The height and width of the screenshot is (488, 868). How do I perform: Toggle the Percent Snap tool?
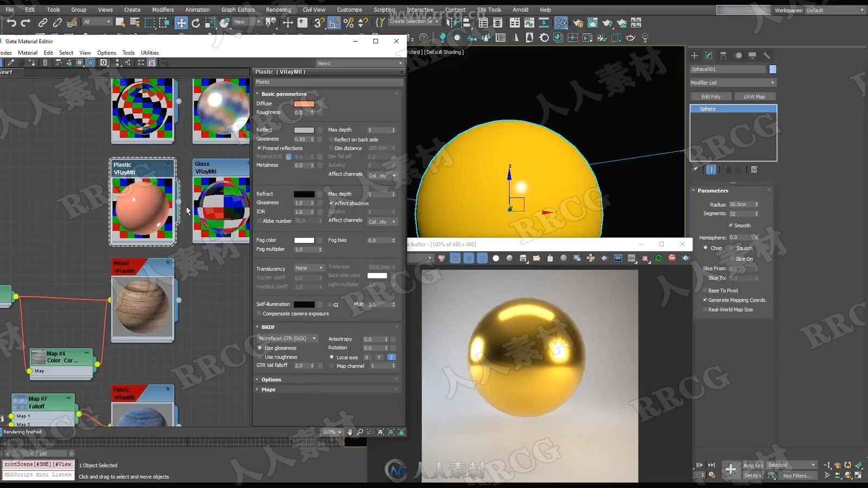point(349,23)
